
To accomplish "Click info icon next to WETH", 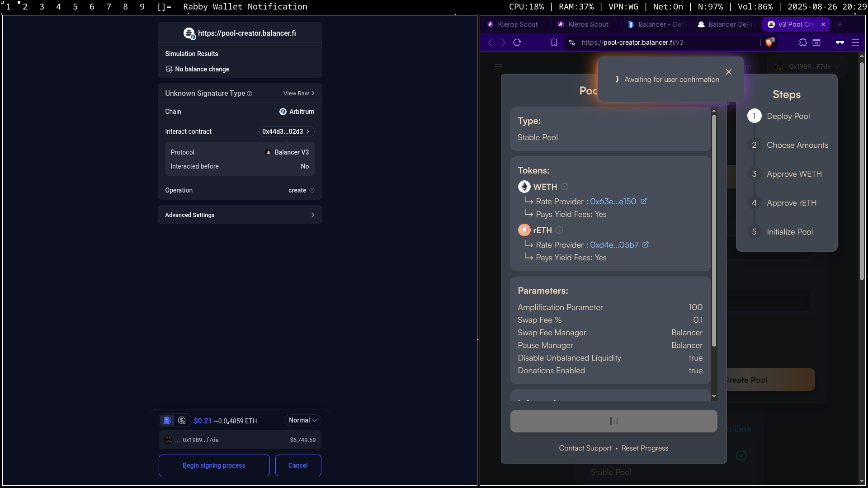I will click(565, 187).
